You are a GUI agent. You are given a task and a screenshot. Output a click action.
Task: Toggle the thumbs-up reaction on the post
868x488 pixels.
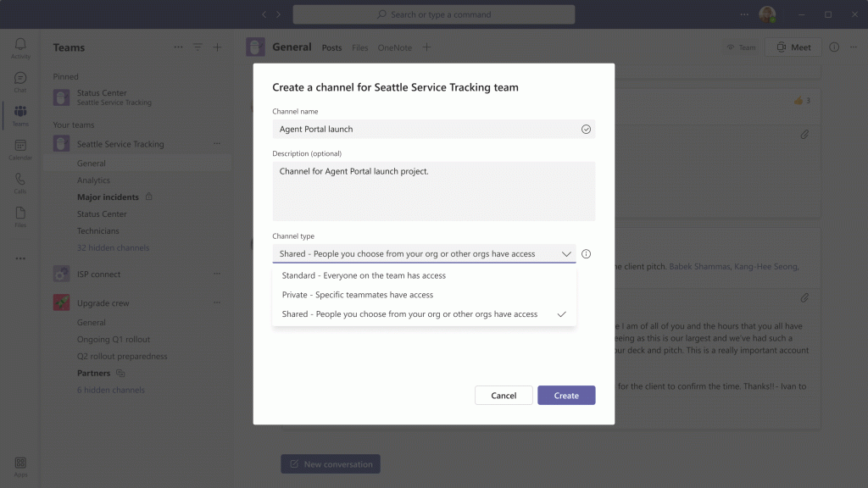point(800,100)
